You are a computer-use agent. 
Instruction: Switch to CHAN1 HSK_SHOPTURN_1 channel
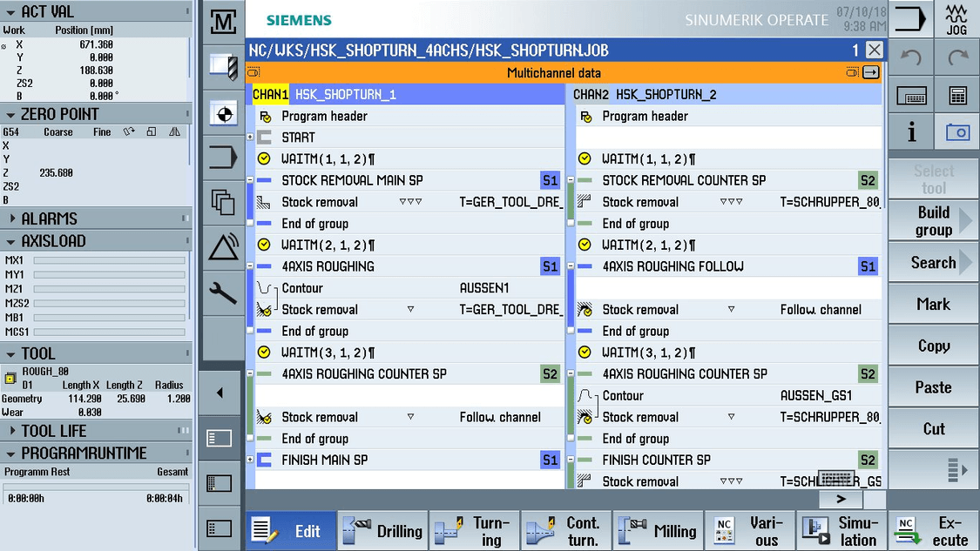pyautogui.click(x=409, y=94)
